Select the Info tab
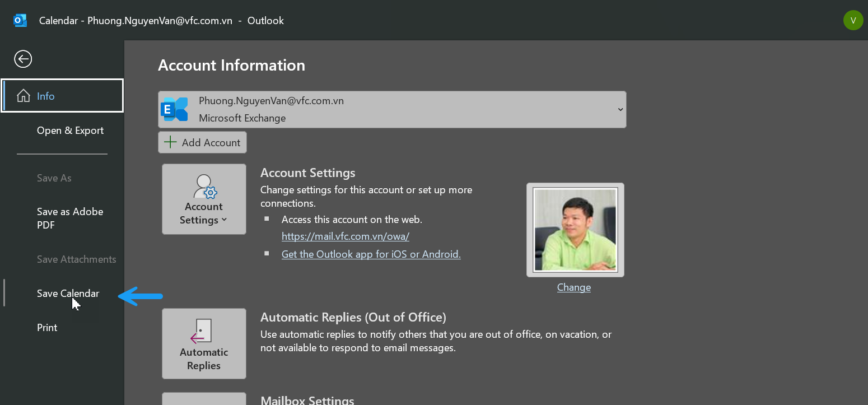This screenshot has width=868, height=405. [45, 96]
